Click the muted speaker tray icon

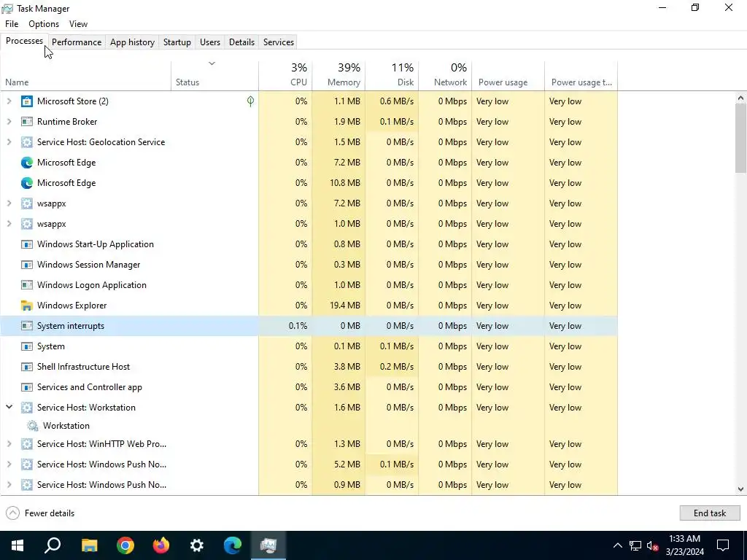[x=653, y=545]
